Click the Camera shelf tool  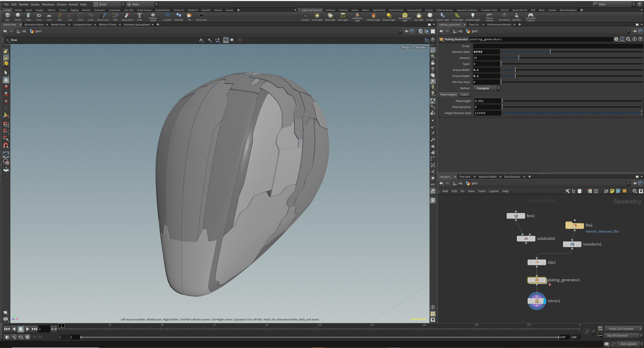[305, 17]
